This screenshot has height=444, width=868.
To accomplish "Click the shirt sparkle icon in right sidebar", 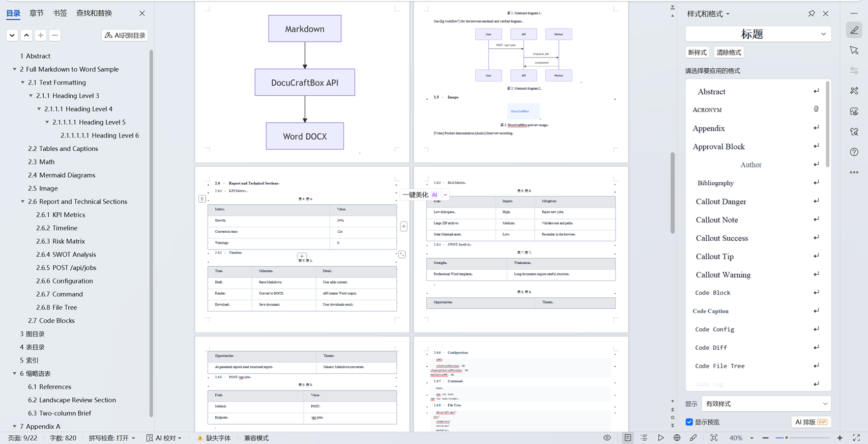I will coord(854,132).
